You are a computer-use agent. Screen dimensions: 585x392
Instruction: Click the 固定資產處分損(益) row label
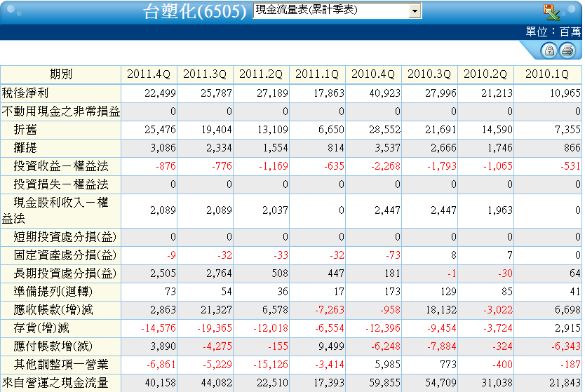point(65,255)
